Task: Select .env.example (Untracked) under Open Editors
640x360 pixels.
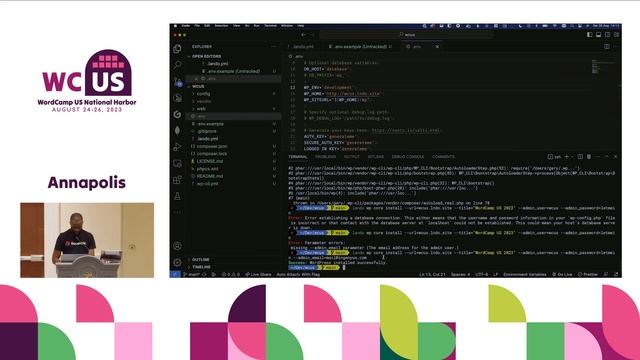Action: [x=233, y=71]
